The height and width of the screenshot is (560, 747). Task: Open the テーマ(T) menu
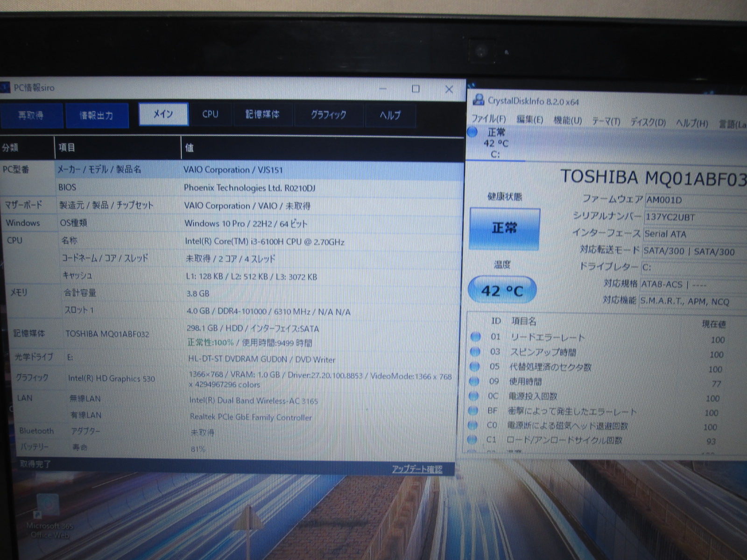(606, 122)
